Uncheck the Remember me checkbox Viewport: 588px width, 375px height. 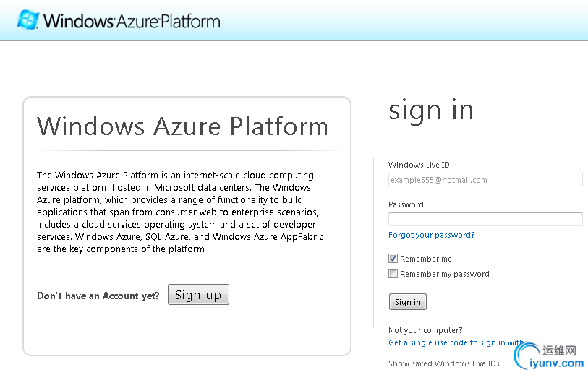coord(393,259)
